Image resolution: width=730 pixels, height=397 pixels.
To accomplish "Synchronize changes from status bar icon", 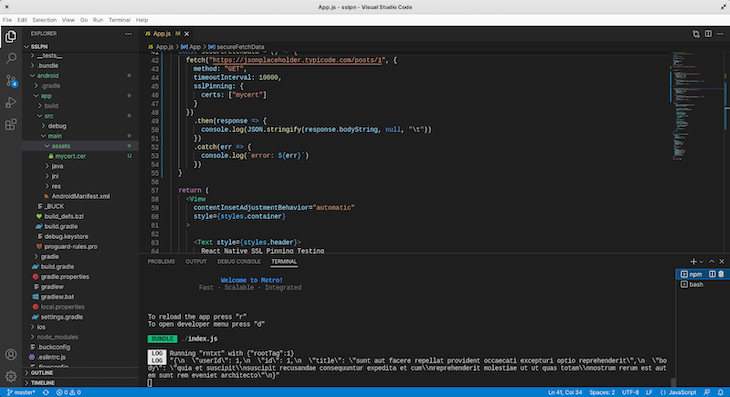I will pos(46,392).
